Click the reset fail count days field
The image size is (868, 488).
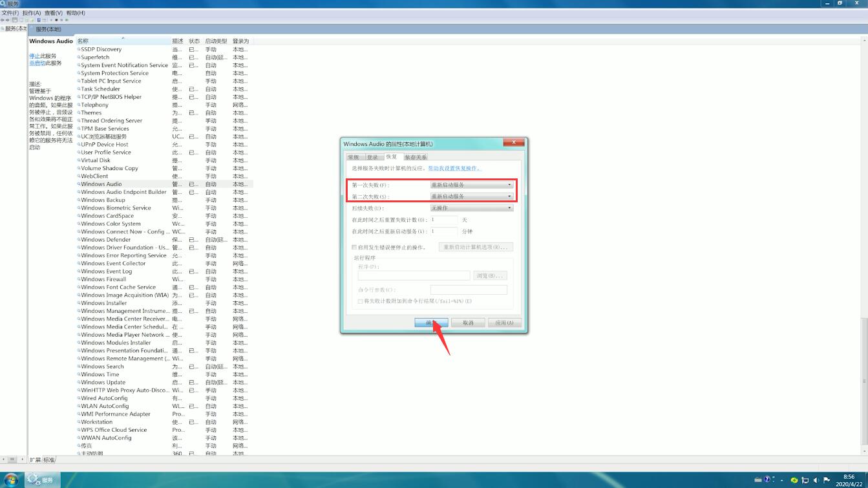444,220
